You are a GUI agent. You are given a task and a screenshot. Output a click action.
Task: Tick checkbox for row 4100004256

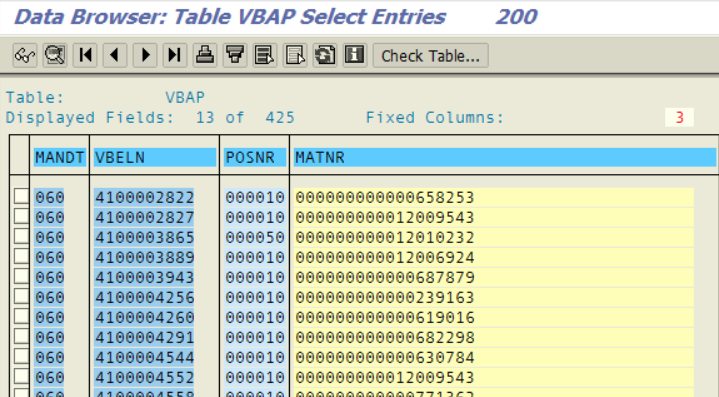(x=21, y=297)
